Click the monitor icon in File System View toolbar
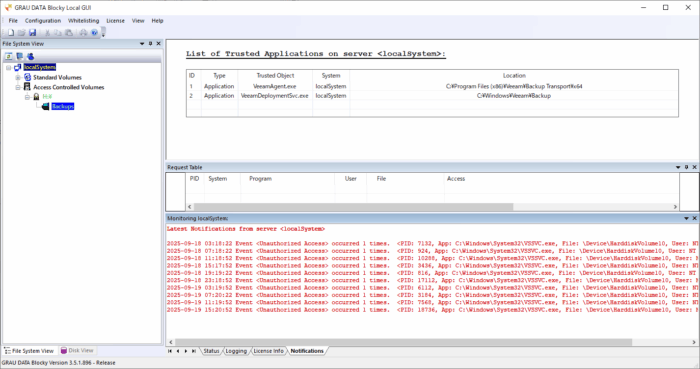 (19, 56)
